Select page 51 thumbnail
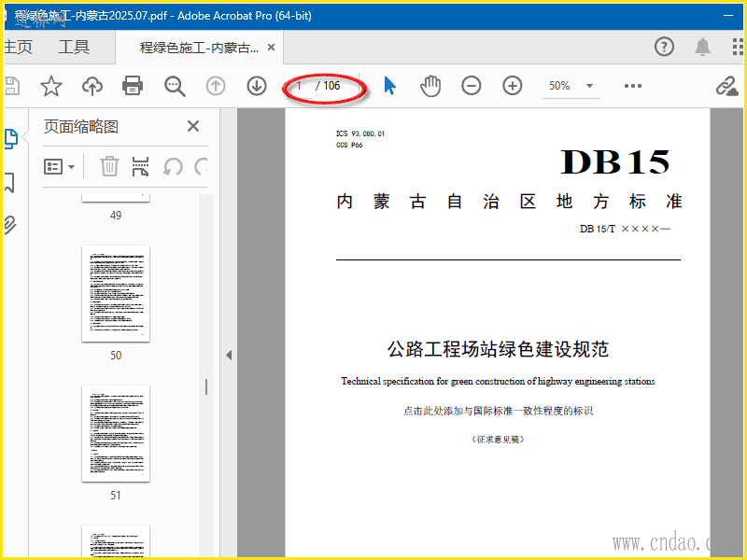The image size is (747, 560). pyautogui.click(x=116, y=434)
